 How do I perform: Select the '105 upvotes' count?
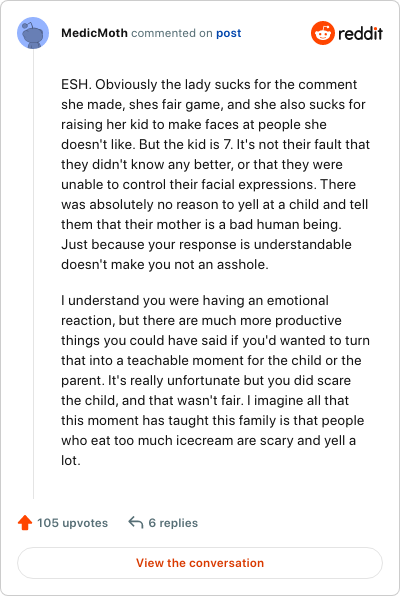click(73, 523)
